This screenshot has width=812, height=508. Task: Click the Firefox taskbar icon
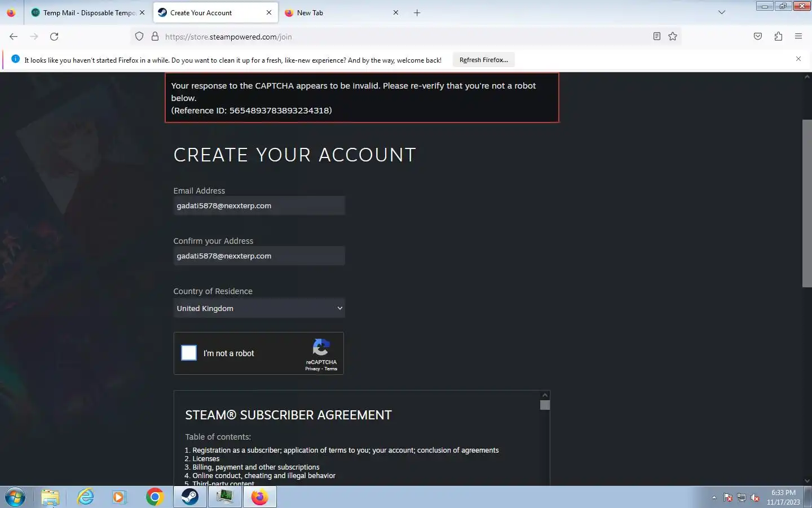259,497
